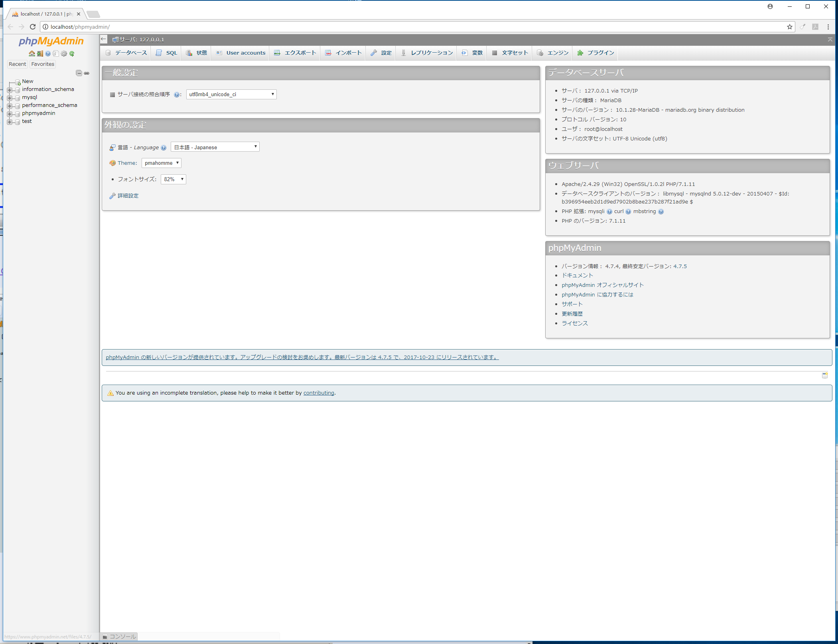This screenshot has width=838, height=644.
Task: Open the 82% font size dropdown
Action: click(174, 180)
